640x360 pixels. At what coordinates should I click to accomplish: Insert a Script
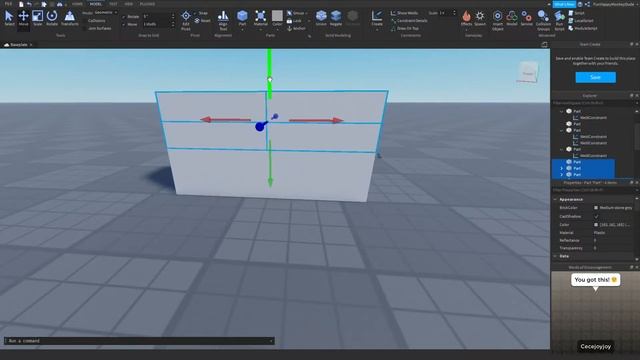click(x=577, y=13)
